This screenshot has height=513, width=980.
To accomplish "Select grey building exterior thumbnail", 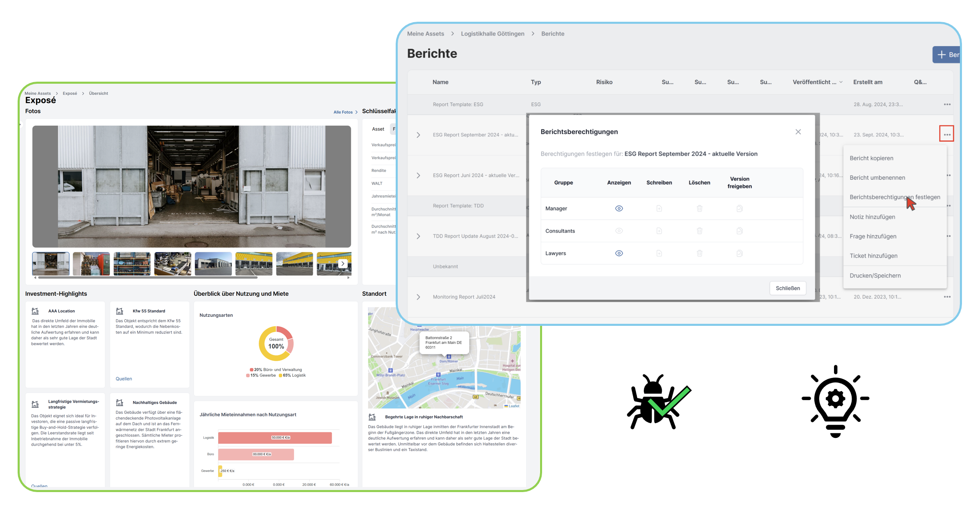I will tap(213, 263).
